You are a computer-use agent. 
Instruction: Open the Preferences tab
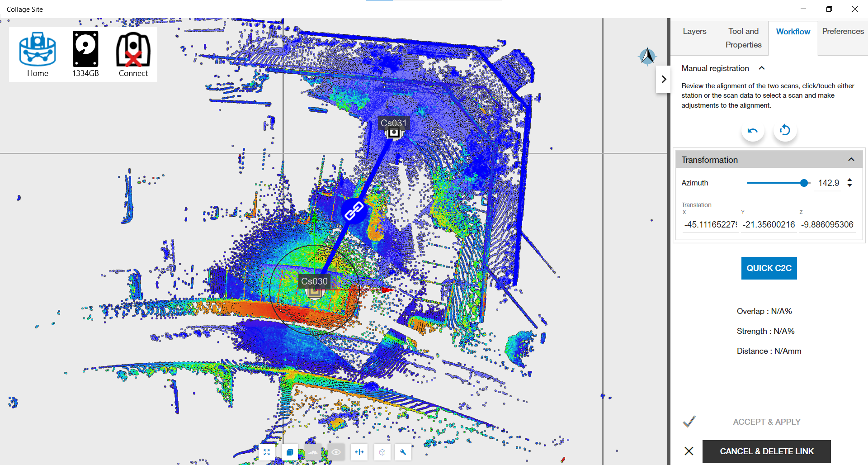(x=843, y=31)
